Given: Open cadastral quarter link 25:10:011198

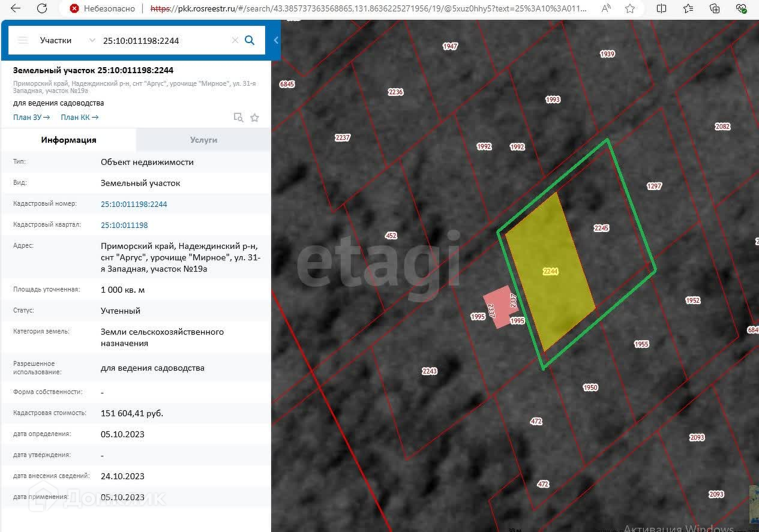Looking at the screenshot, I should pos(124,225).
